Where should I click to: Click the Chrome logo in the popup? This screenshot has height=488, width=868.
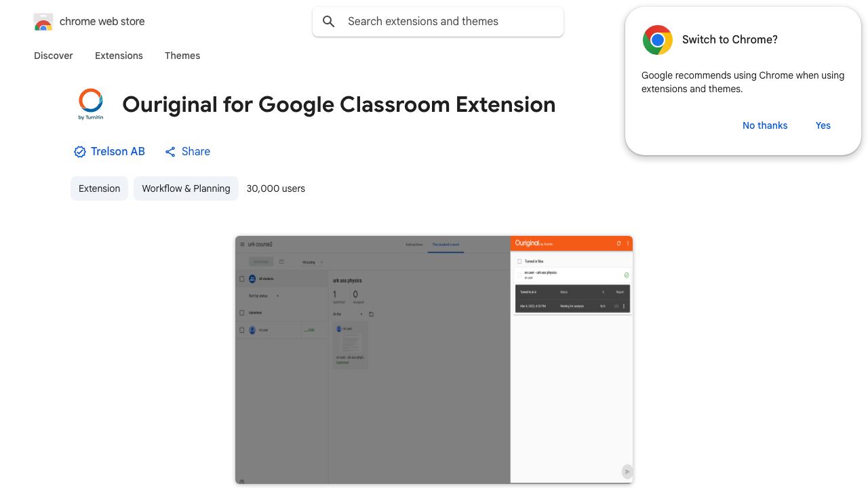[658, 40]
